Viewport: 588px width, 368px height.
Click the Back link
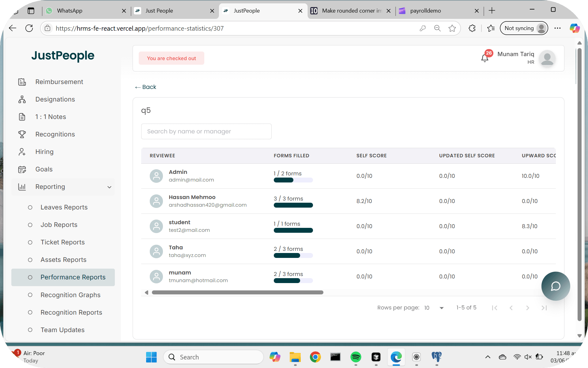click(146, 87)
